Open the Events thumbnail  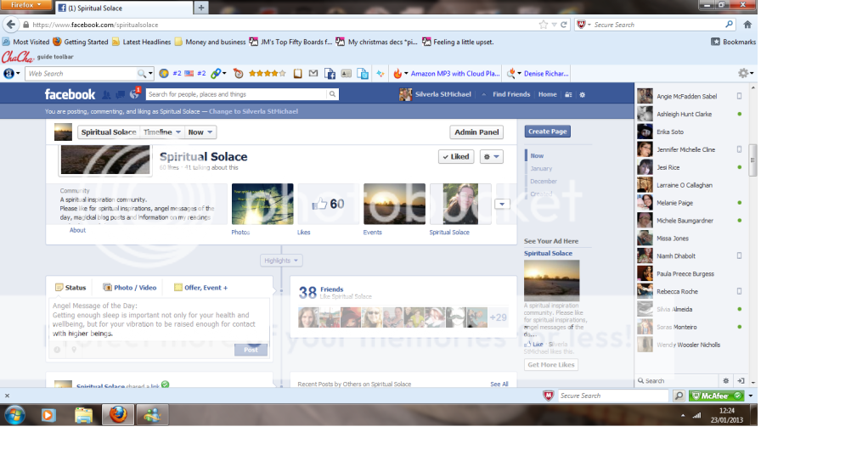point(394,204)
